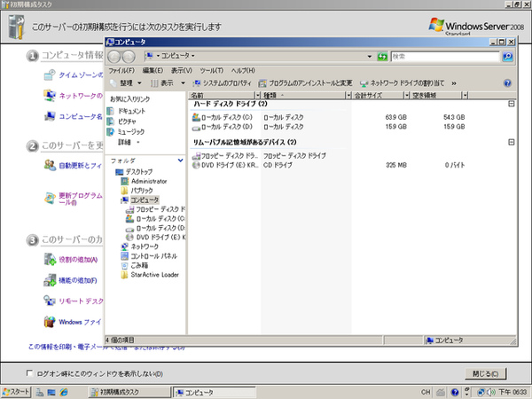532x399 pixels.
Task: Select DVD ドライブ (E:) in folder tree
Action: (x=156, y=237)
